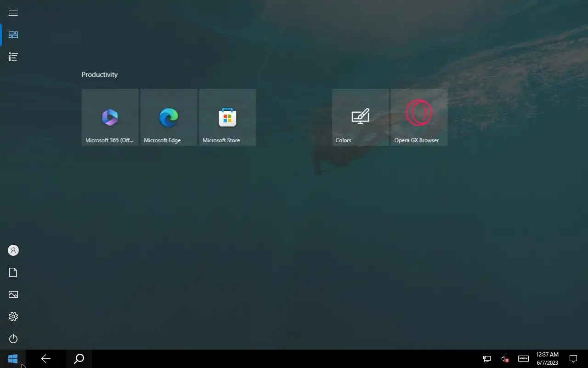This screenshot has width=588, height=368.
Task: Open Microsoft 365 (Office) tile
Action: [110, 117]
